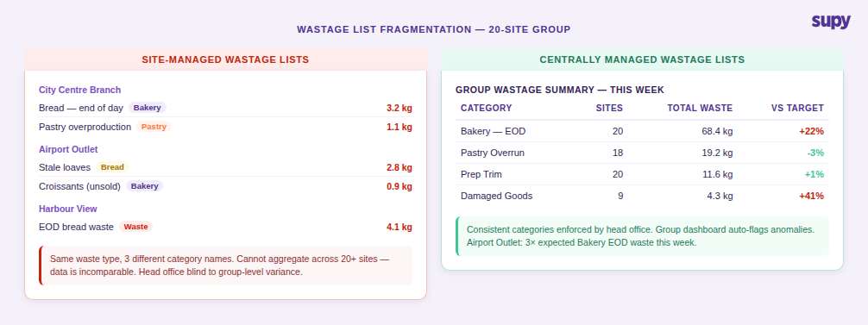Viewport: 868px width, 325px height.
Task: Click the Pastry tag beside Pastry overproduction
Action: click(x=154, y=127)
